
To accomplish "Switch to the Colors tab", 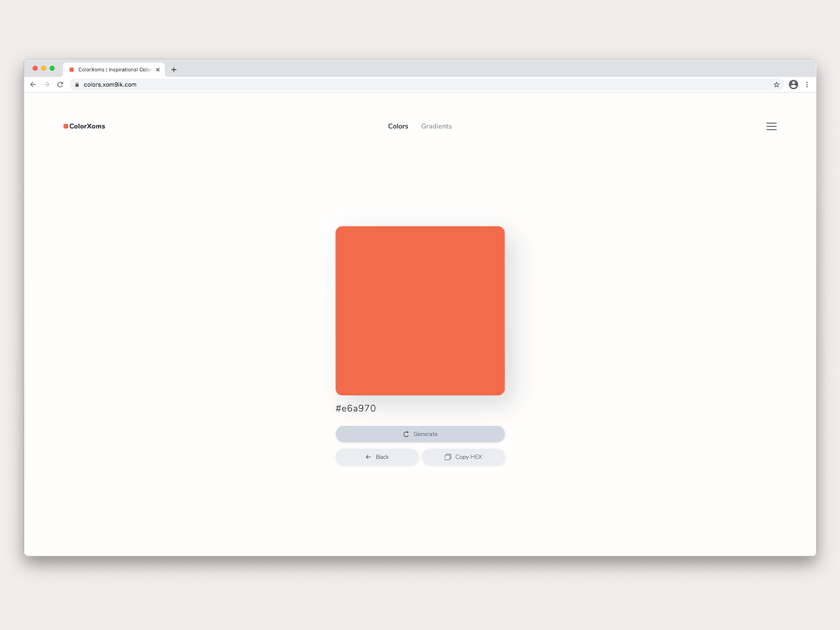I will tap(398, 127).
